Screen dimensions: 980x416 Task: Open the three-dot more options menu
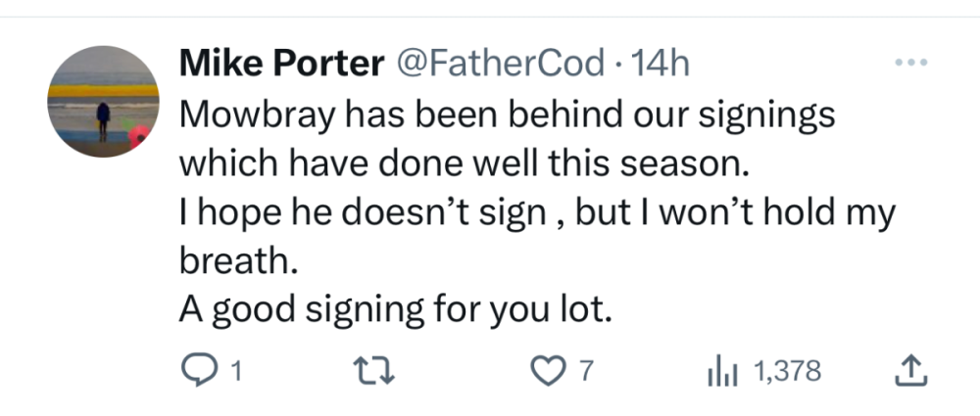click(x=910, y=63)
